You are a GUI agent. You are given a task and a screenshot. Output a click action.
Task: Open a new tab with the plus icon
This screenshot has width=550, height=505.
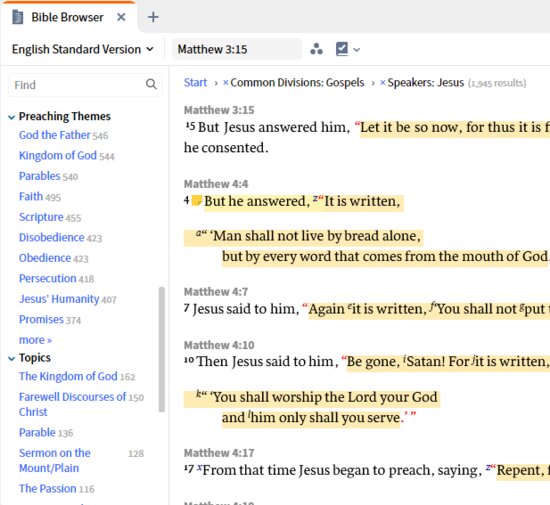pyautogui.click(x=153, y=17)
